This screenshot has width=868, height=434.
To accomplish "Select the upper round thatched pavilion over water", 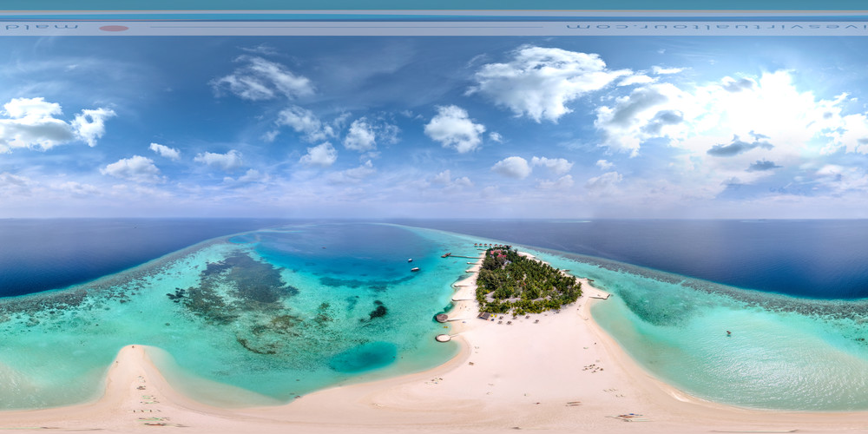I will coord(440,318).
